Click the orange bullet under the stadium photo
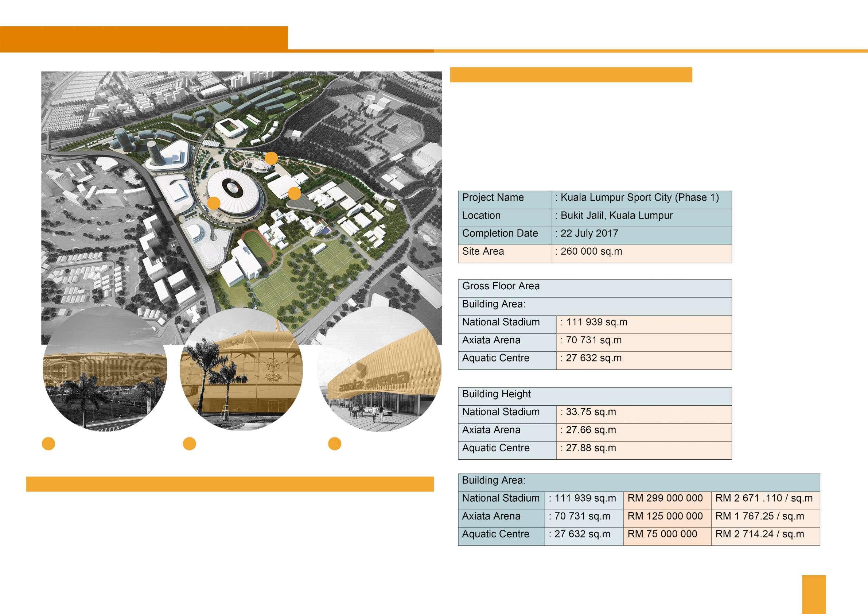Screen dimensions: 868x614 (x=49, y=443)
